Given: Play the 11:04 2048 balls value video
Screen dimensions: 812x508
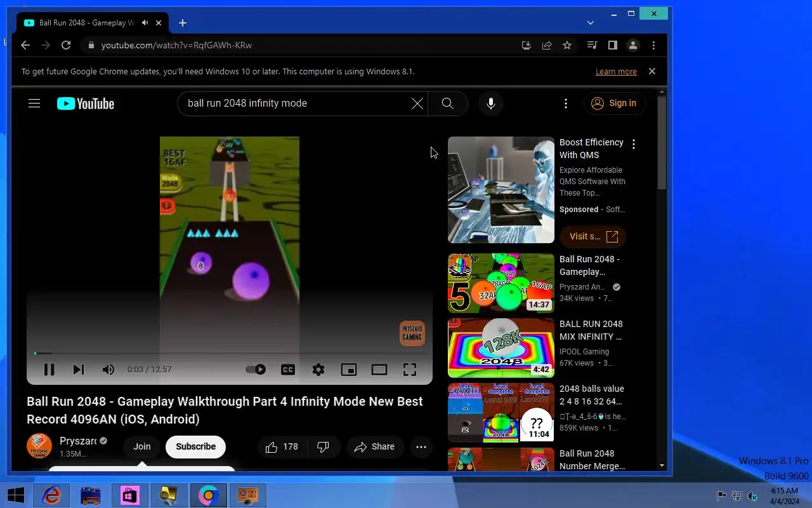Looking at the screenshot, I should [x=501, y=413].
